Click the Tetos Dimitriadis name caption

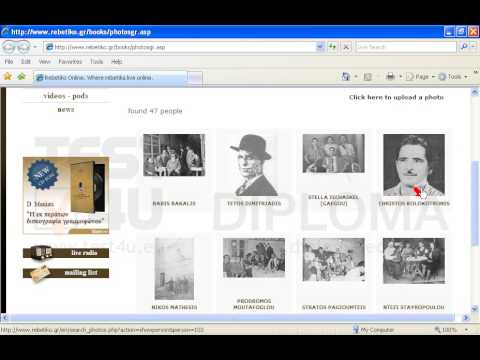click(254, 204)
